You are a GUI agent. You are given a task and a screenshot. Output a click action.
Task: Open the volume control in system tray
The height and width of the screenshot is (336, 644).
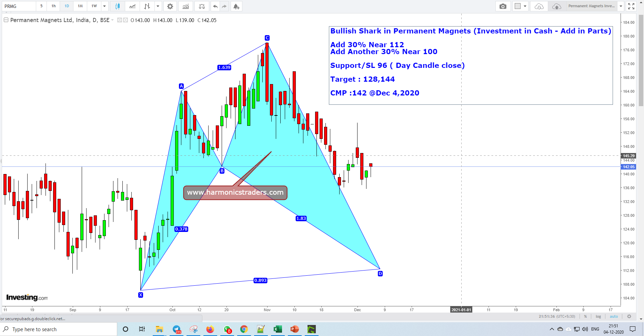pos(585,329)
